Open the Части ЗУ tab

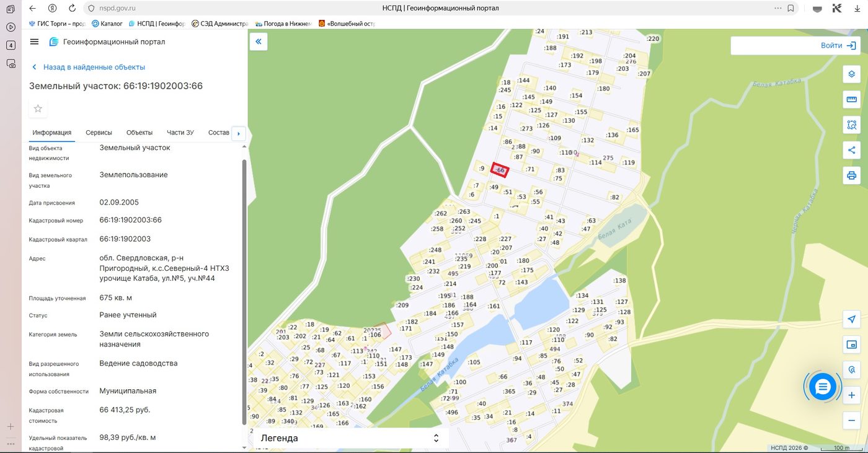click(180, 133)
